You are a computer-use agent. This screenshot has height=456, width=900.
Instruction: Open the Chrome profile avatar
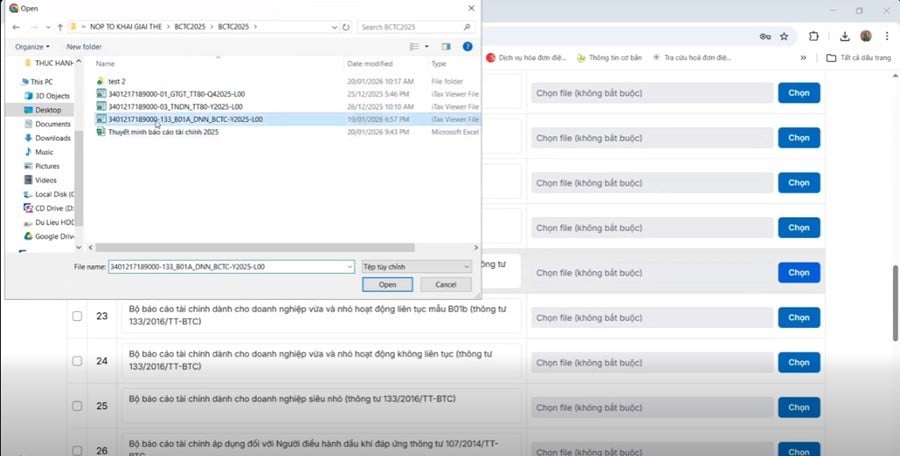coord(866,36)
